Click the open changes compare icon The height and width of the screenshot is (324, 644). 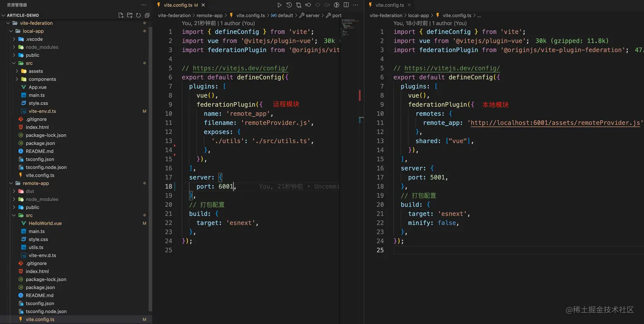(299, 5)
